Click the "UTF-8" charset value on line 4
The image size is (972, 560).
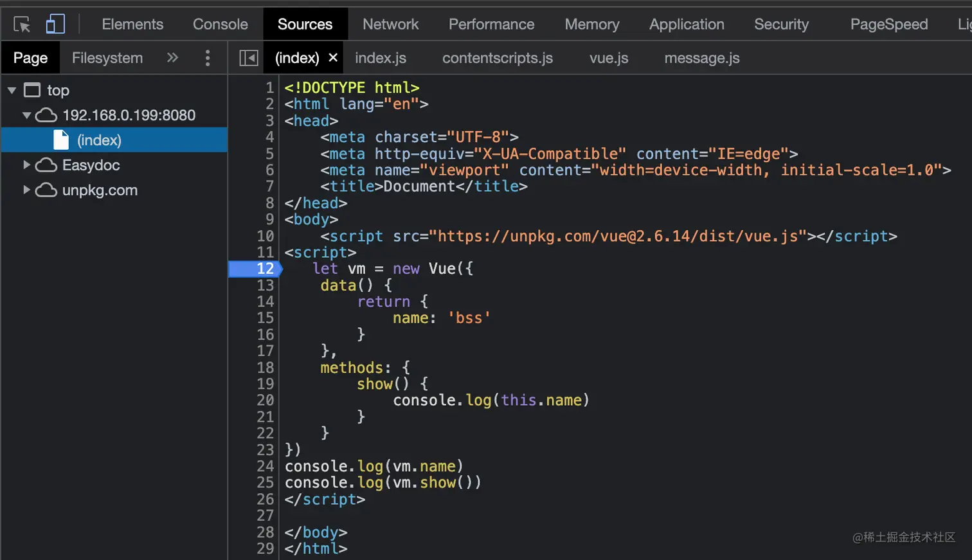478,137
